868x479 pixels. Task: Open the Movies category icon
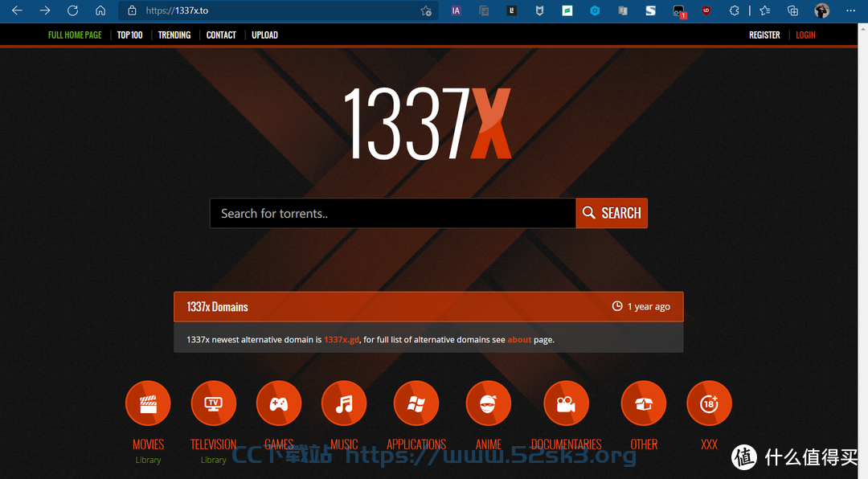click(x=148, y=403)
